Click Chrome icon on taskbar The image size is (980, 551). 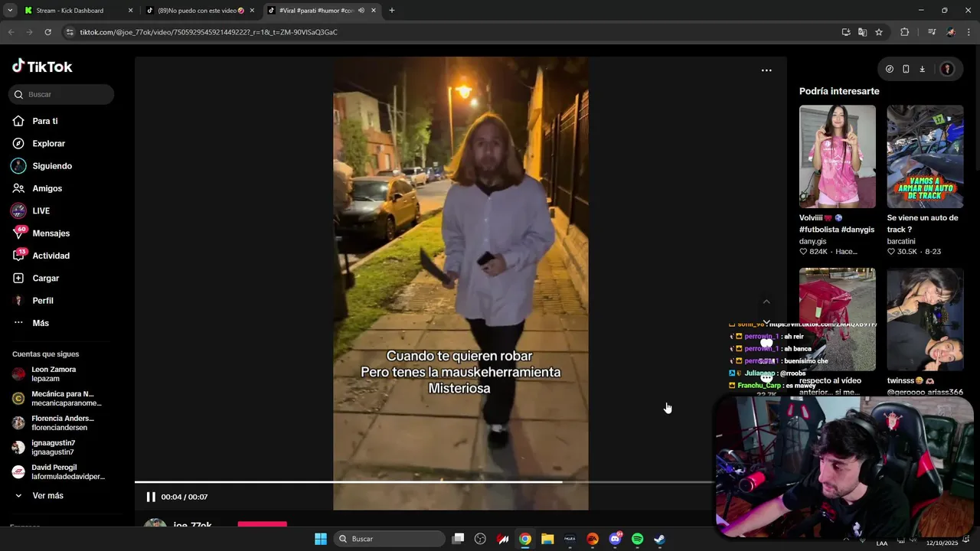click(525, 539)
